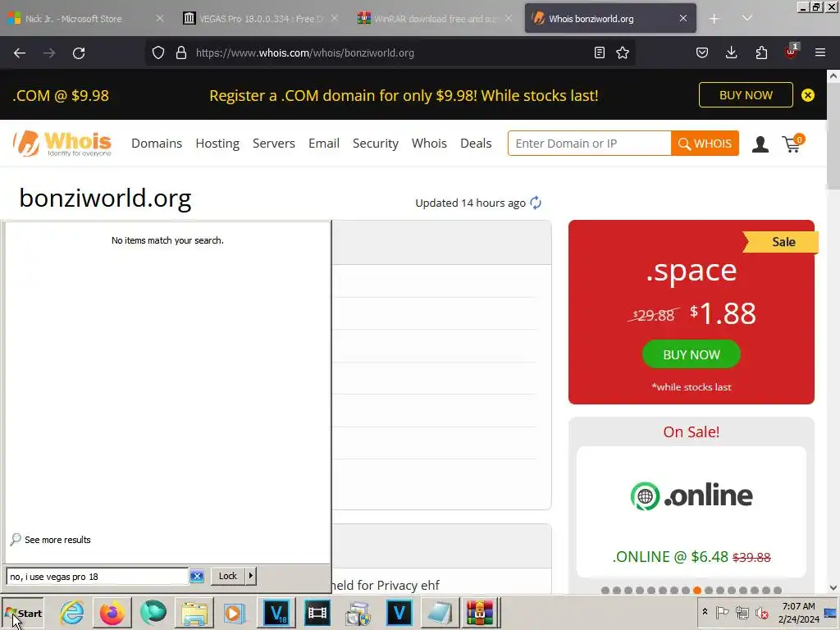Open the Firefox hamburger application menu
Image resolution: width=840 pixels, height=630 pixels.
click(x=820, y=52)
